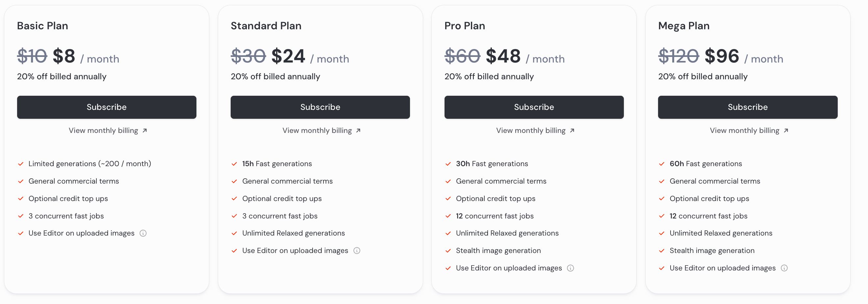
Task: Click info icon beside Basic Plan editor feature
Action: point(143,233)
